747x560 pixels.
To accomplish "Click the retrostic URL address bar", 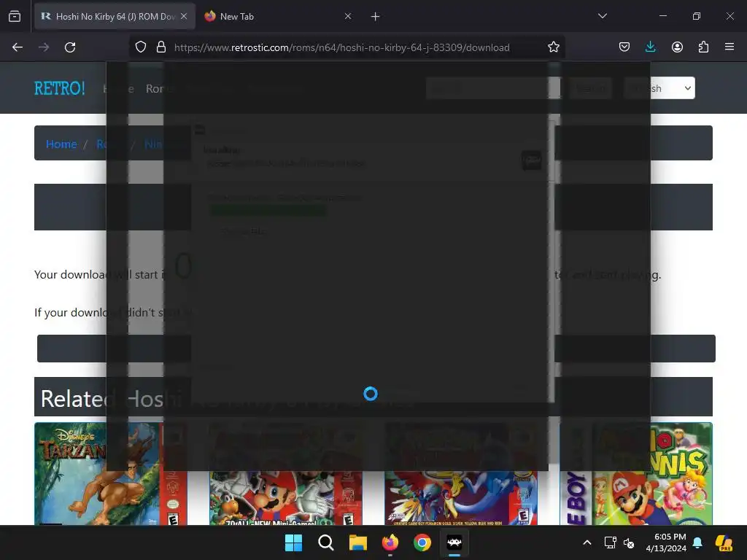I will (x=342, y=47).
